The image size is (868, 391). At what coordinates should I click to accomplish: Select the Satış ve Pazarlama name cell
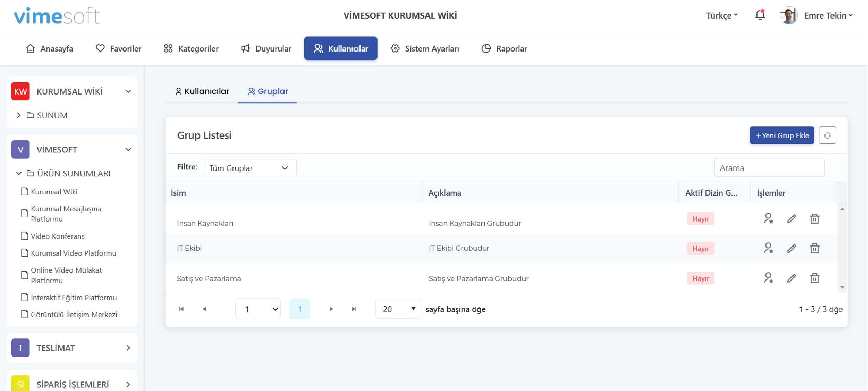pos(209,278)
